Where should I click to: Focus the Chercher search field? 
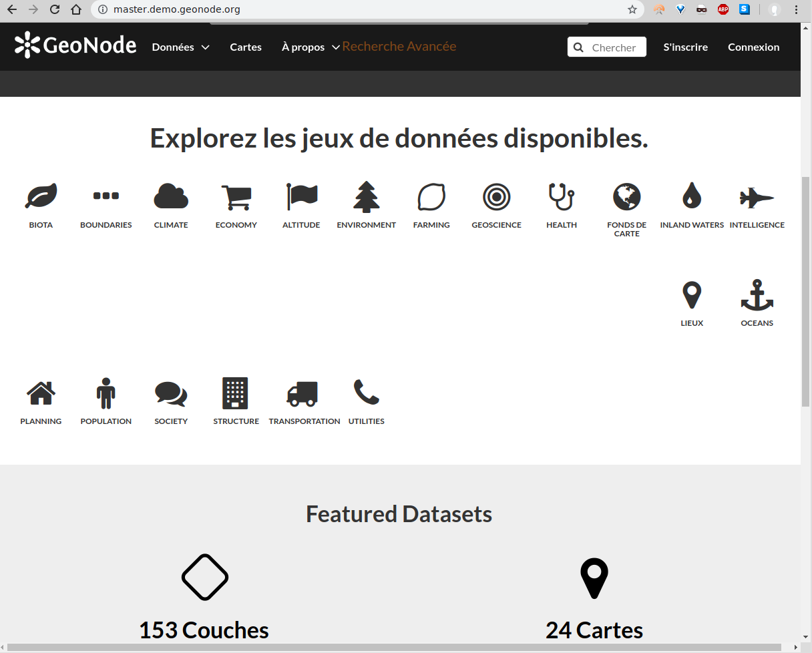(x=607, y=47)
